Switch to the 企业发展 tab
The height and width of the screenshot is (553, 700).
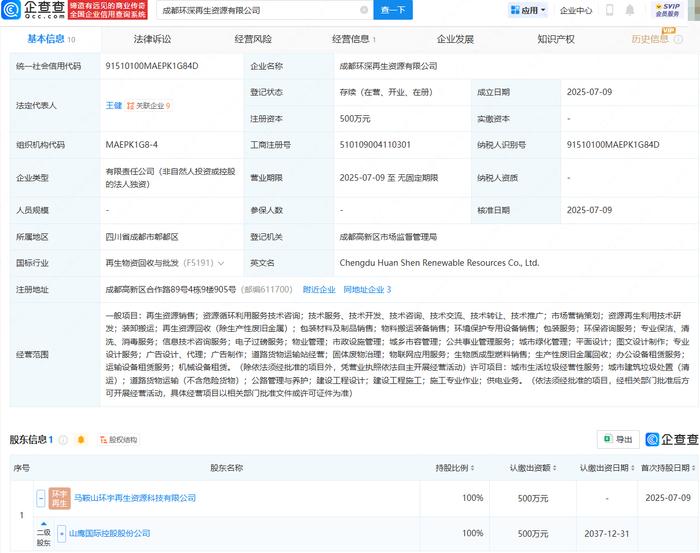pos(455,39)
